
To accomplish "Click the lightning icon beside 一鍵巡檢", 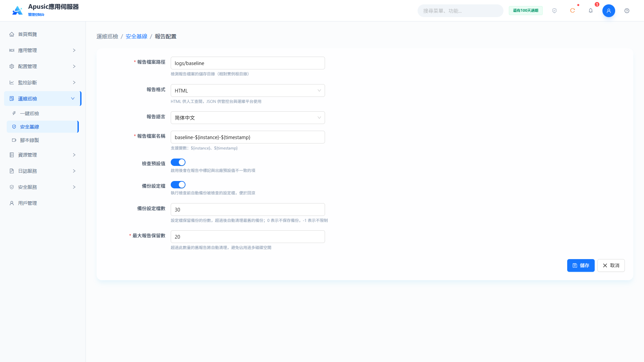I will (x=14, y=113).
